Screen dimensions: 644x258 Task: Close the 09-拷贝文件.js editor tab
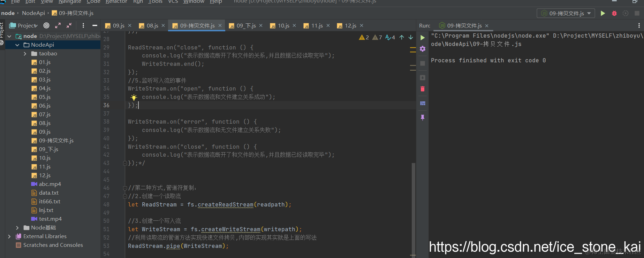click(x=220, y=25)
